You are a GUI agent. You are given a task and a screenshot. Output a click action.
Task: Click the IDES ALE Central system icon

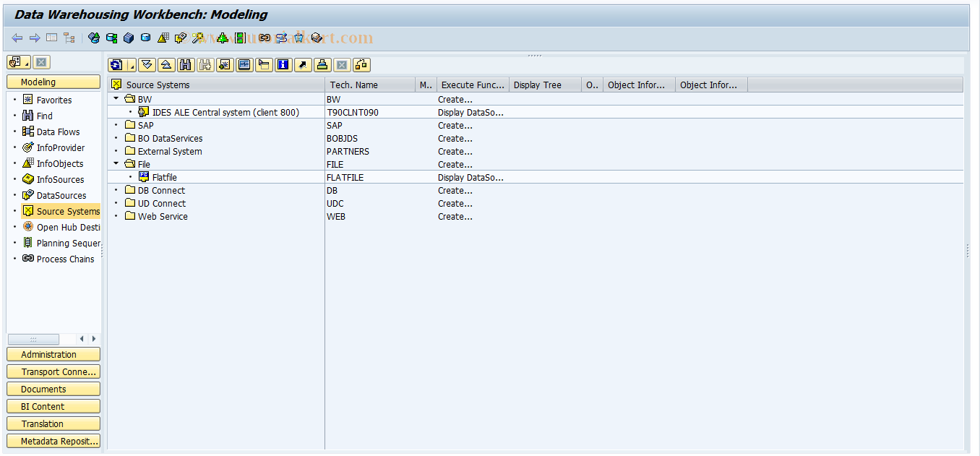point(144,112)
